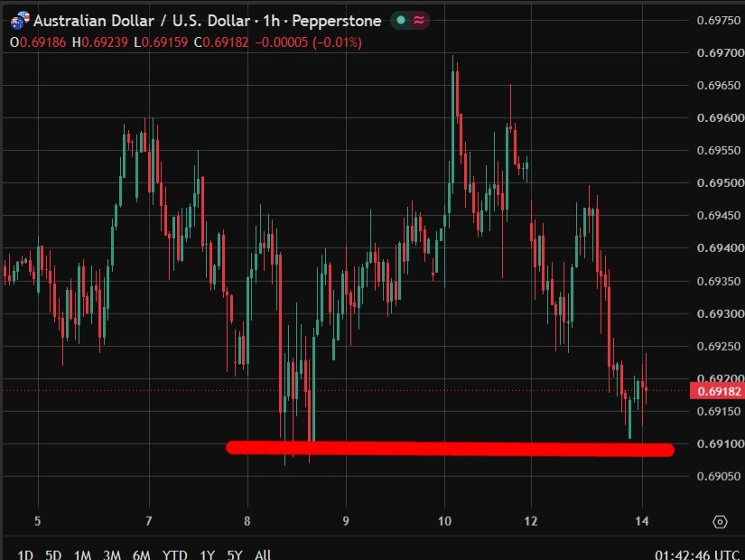The height and width of the screenshot is (560, 745).
Task: Switch to 1M range
Action: coord(82,555)
